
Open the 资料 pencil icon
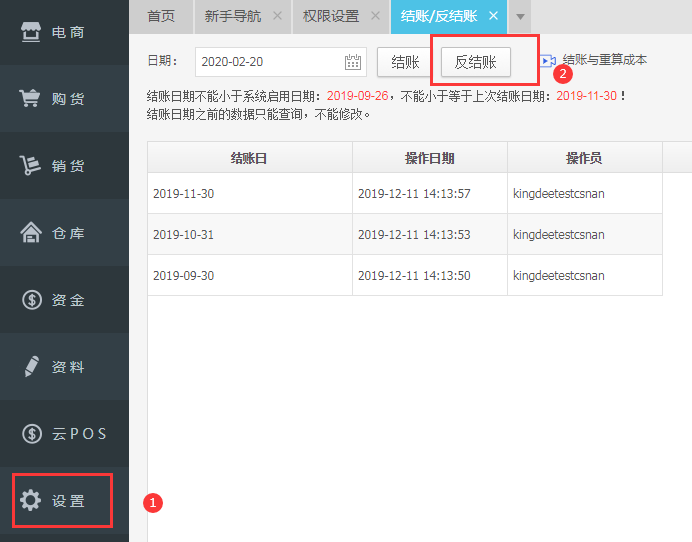(31, 367)
